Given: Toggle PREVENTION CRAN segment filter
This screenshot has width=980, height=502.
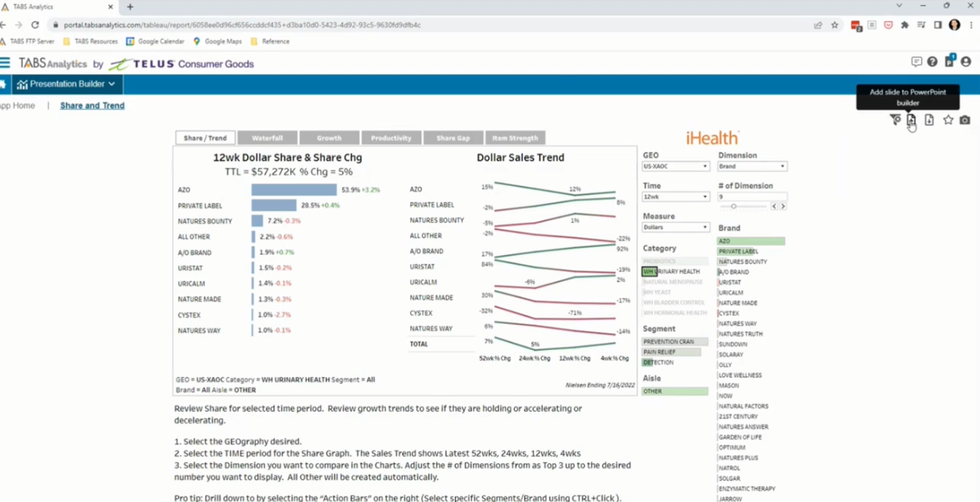Looking at the screenshot, I should pos(675,342).
